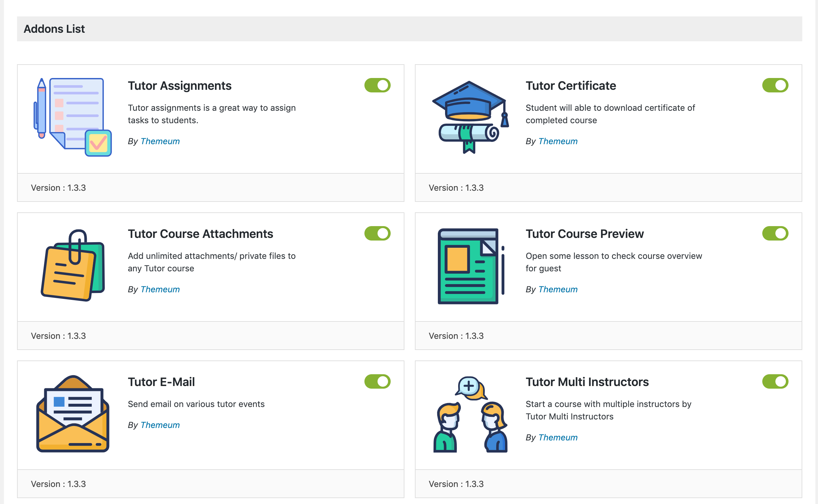Visit Themeum link under Tutor E-Mail
818x504 pixels.
160,425
